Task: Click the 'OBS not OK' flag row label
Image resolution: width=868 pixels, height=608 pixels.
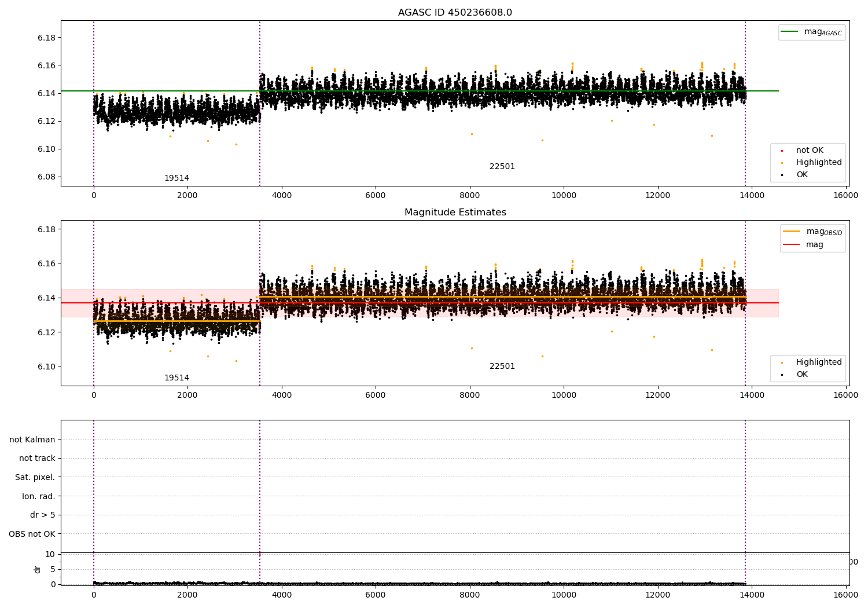Action: (32, 534)
